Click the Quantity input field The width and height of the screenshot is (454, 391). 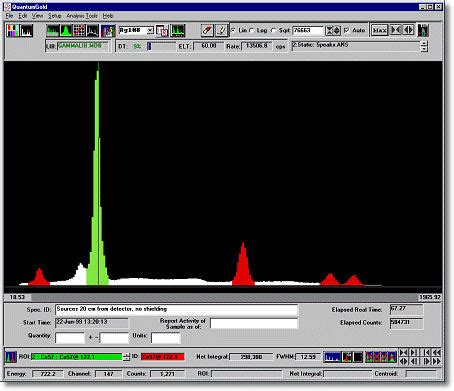[70, 338]
